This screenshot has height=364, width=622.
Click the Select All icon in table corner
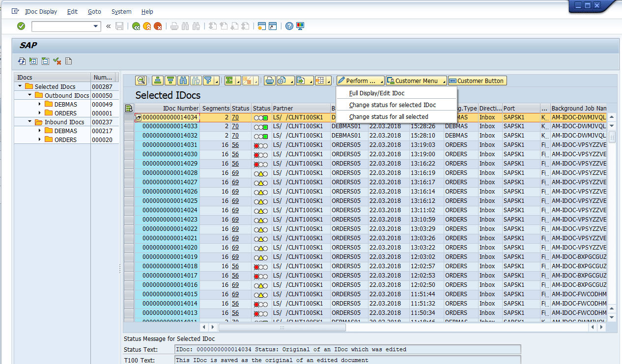click(x=129, y=109)
